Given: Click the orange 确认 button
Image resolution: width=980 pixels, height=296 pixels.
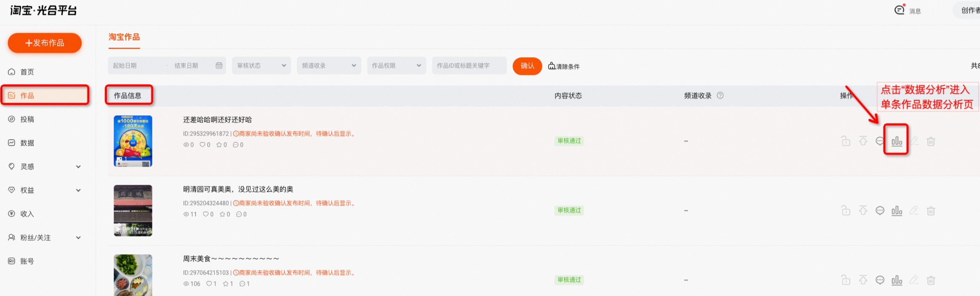Looking at the screenshot, I should [527, 66].
